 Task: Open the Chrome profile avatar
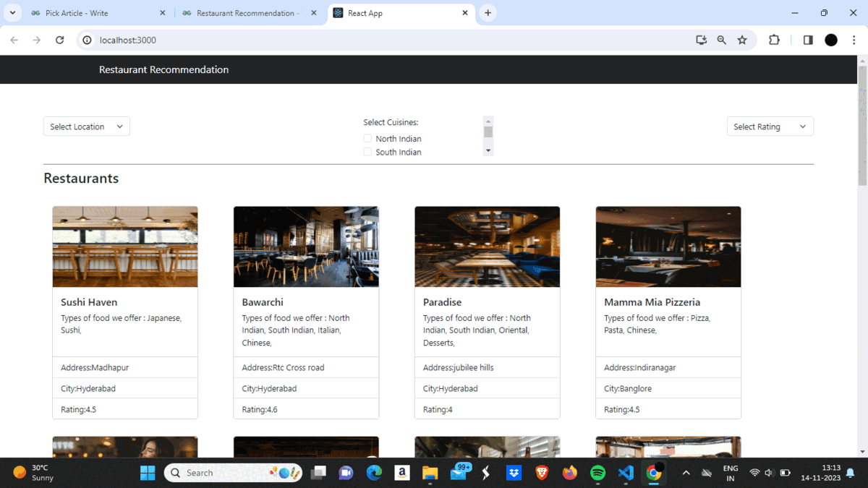[x=831, y=40]
